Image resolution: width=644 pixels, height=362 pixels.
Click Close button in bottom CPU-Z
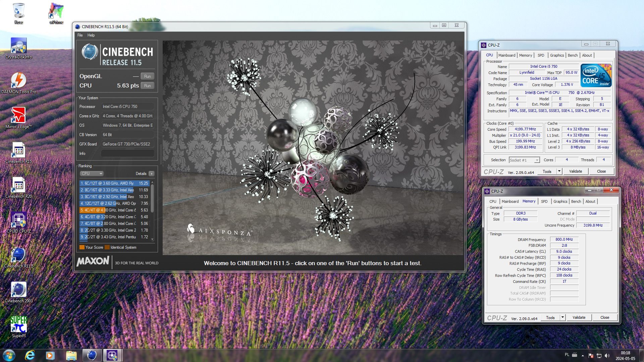point(605,317)
